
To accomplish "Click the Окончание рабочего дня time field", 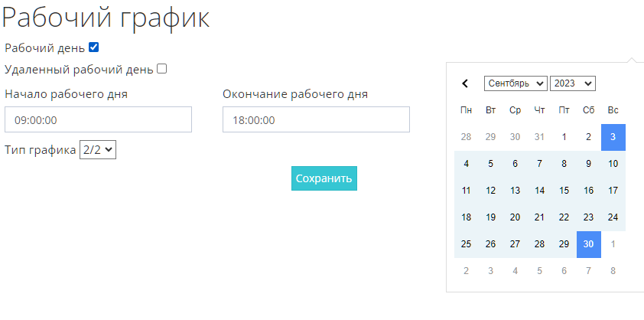I will 316,120.
